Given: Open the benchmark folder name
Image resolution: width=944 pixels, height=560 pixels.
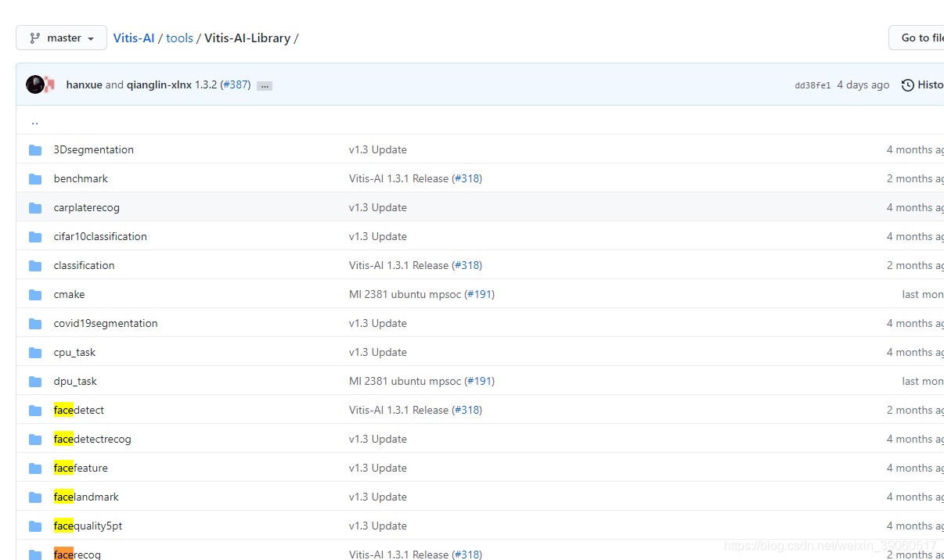Looking at the screenshot, I should coord(81,178).
